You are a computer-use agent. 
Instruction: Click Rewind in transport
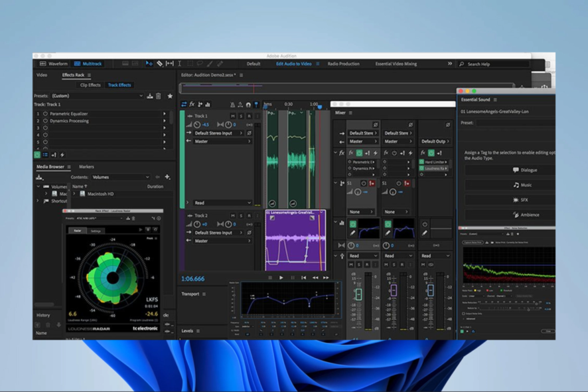click(315, 278)
